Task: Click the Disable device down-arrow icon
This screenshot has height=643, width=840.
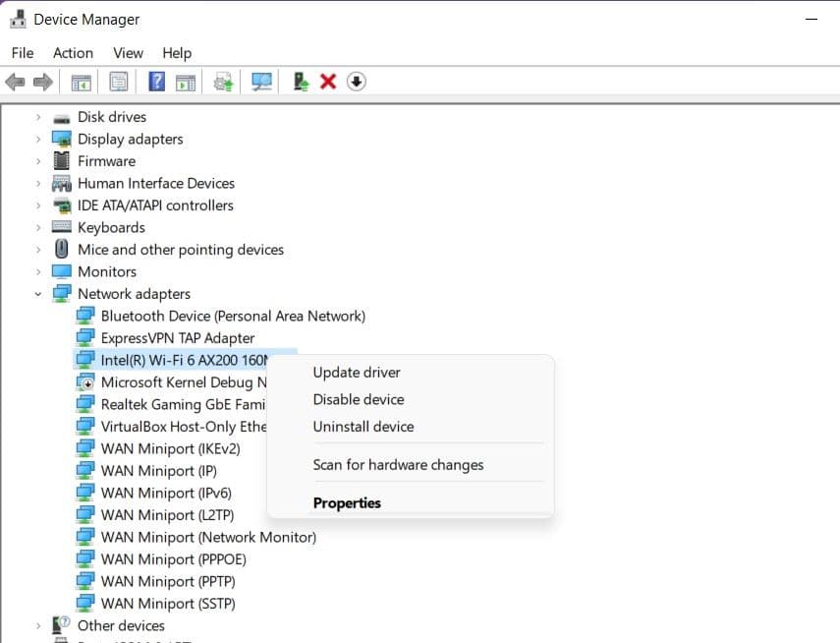Action: (x=357, y=82)
